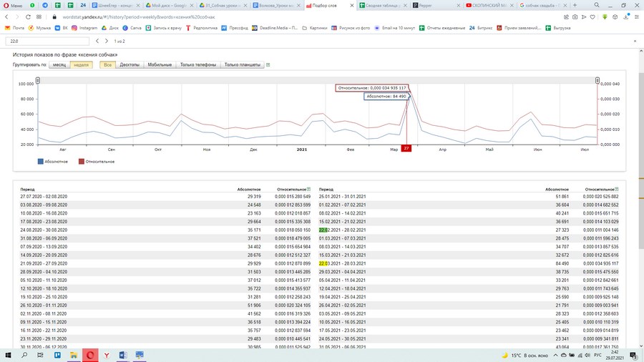Screen dimensions: 644x362
Task: Select the Десктопы device filter
Action: 130,64
